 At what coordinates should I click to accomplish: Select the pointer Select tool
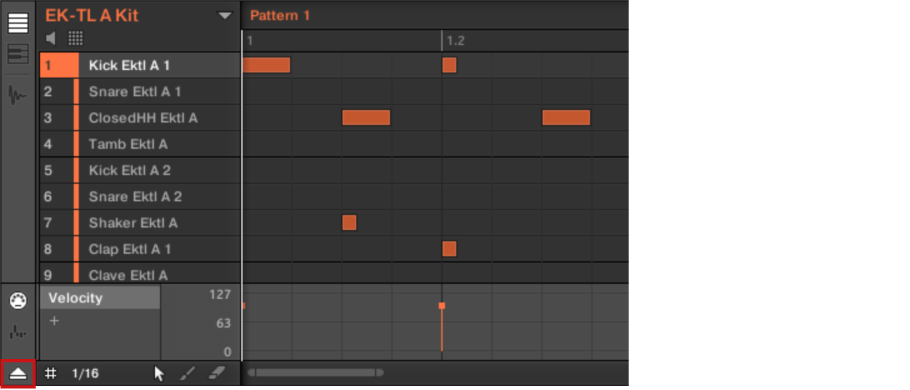159,373
